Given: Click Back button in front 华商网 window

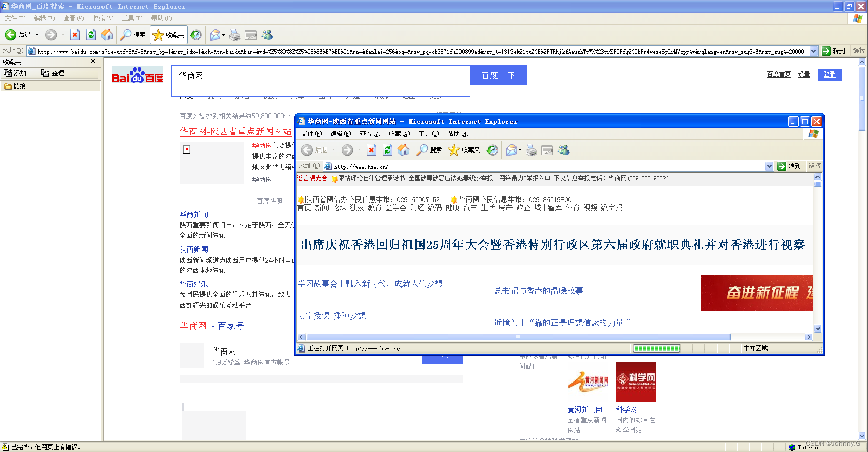Looking at the screenshot, I should [314, 150].
